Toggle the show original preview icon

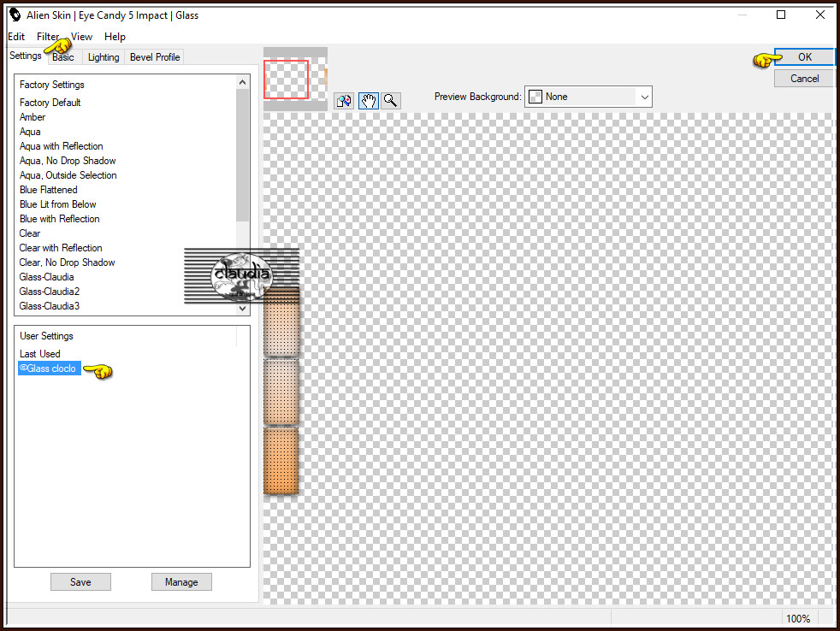pyautogui.click(x=344, y=101)
